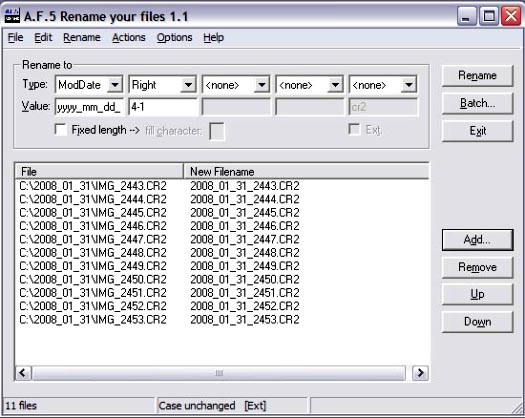Click new filename 2008_01_31_2443.CR2
The width and height of the screenshot is (525, 418).
pos(245,186)
